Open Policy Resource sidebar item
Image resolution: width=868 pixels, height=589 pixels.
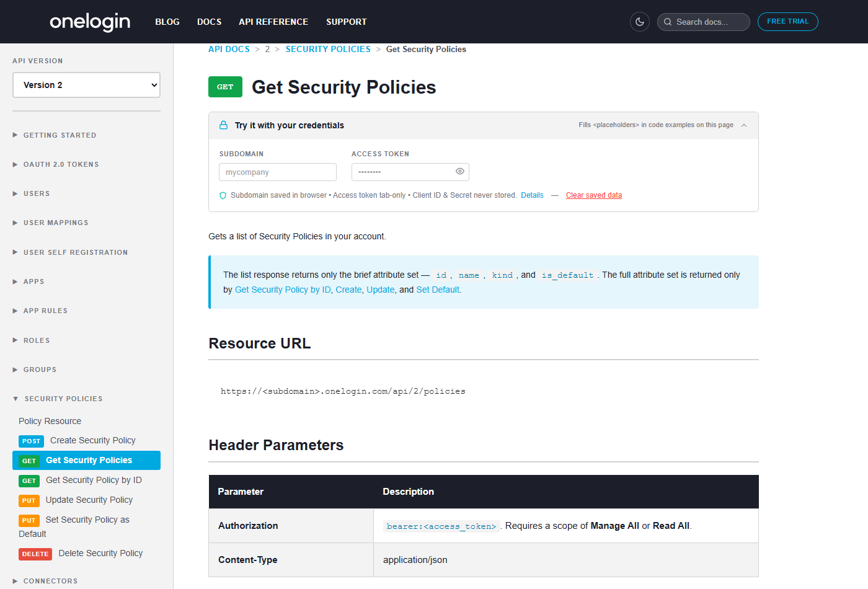tap(50, 421)
